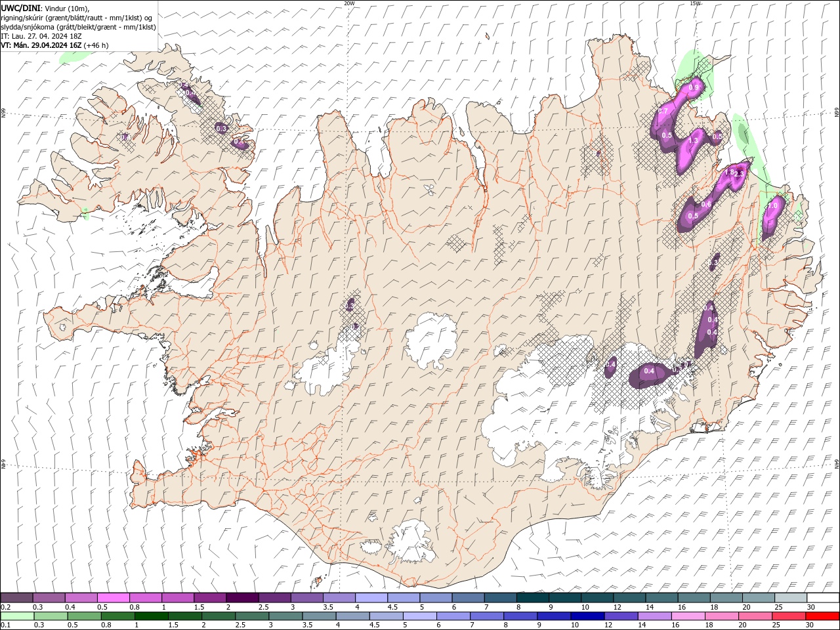Select the darkest green 1 rain-scale swatch
This screenshot has width=840, height=630.
click(x=152, y=616)
